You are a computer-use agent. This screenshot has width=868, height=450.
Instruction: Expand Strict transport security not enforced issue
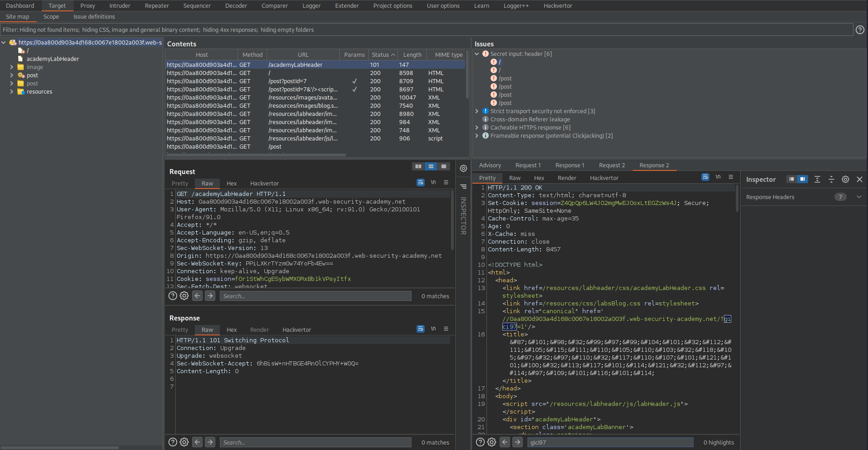point(477,111)
